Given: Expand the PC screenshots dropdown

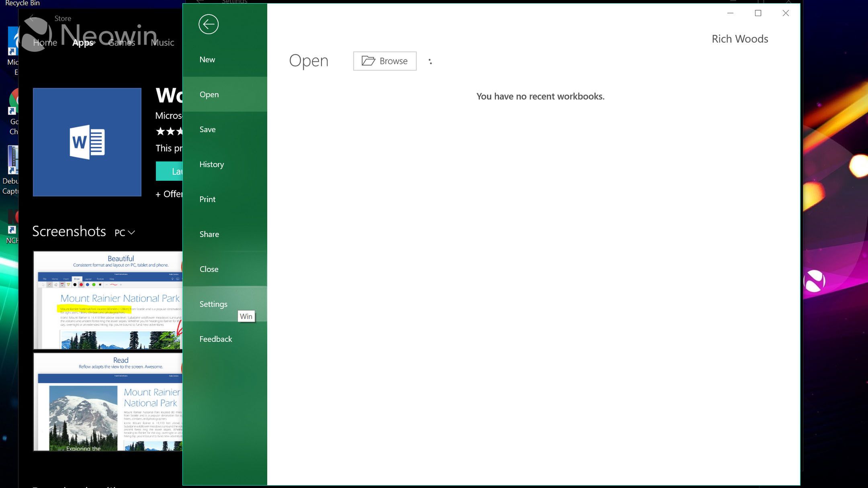Looking at the screenshot, I should [125, 233].
